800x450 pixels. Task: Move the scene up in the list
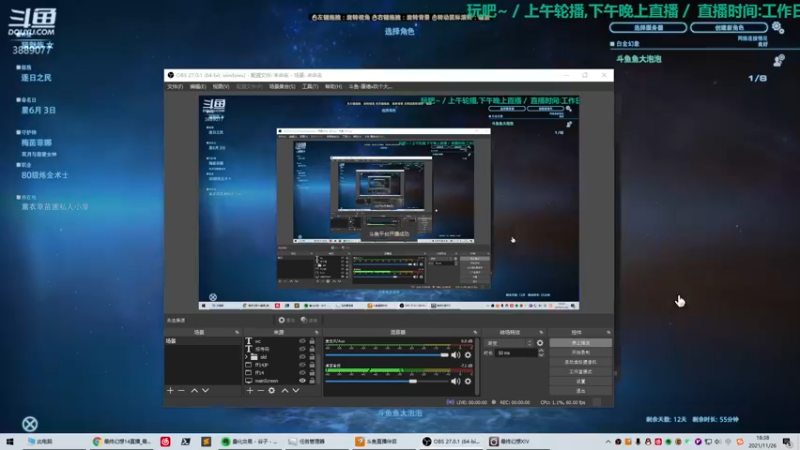coord(194,390)
